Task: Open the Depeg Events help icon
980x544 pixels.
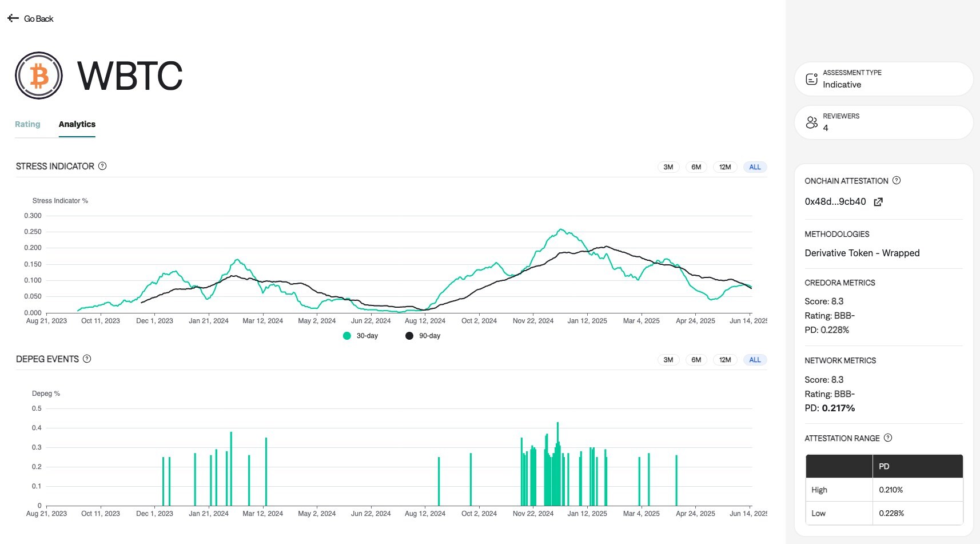Action: [x=87, y=359]
